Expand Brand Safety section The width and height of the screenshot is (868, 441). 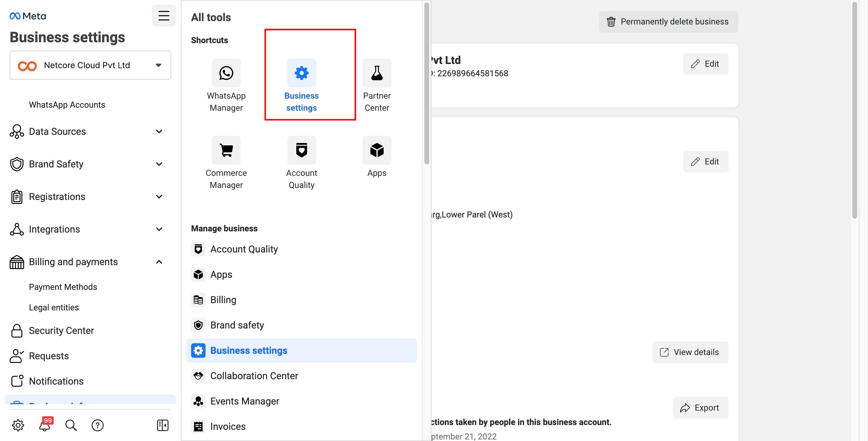(x=159, y=164)
